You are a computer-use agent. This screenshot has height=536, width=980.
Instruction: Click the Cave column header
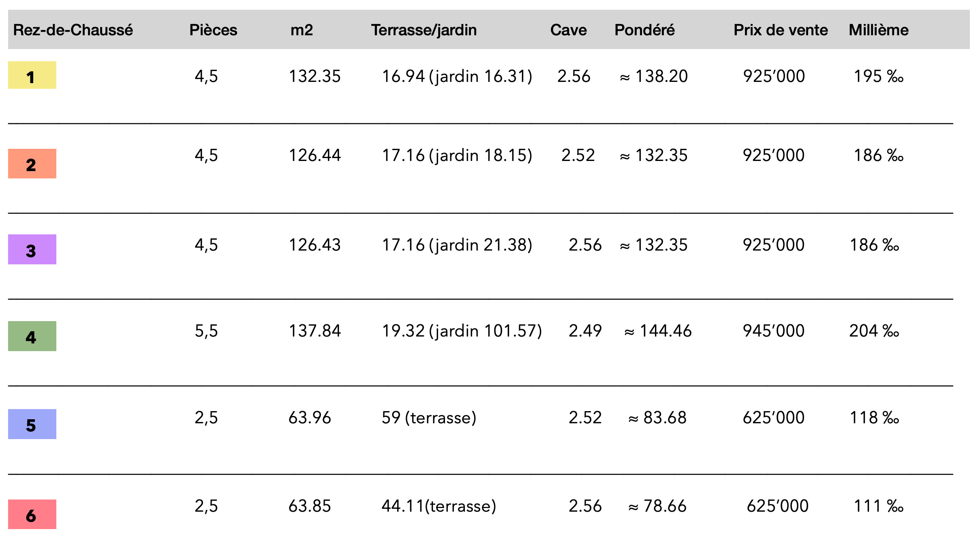click(568, 30)
